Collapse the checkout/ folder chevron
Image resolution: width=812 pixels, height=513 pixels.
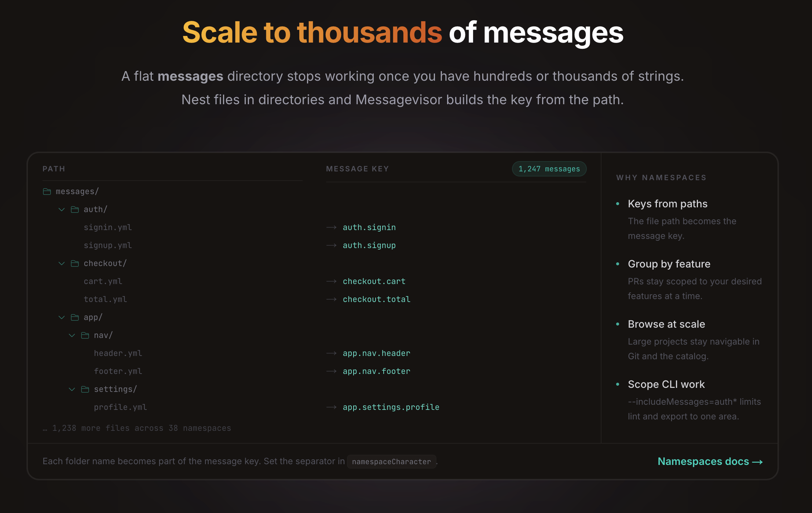click(62, 263)
